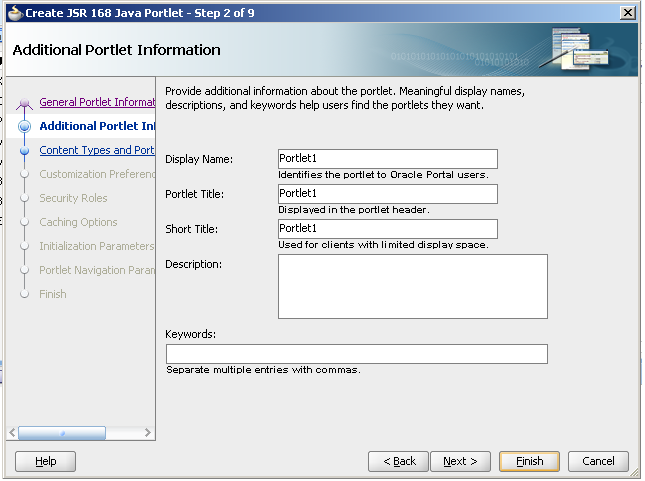Click the current step bullet for Additional Portlet Information
This screenshot has height=481, width=645.
click(x=25, y=126)
